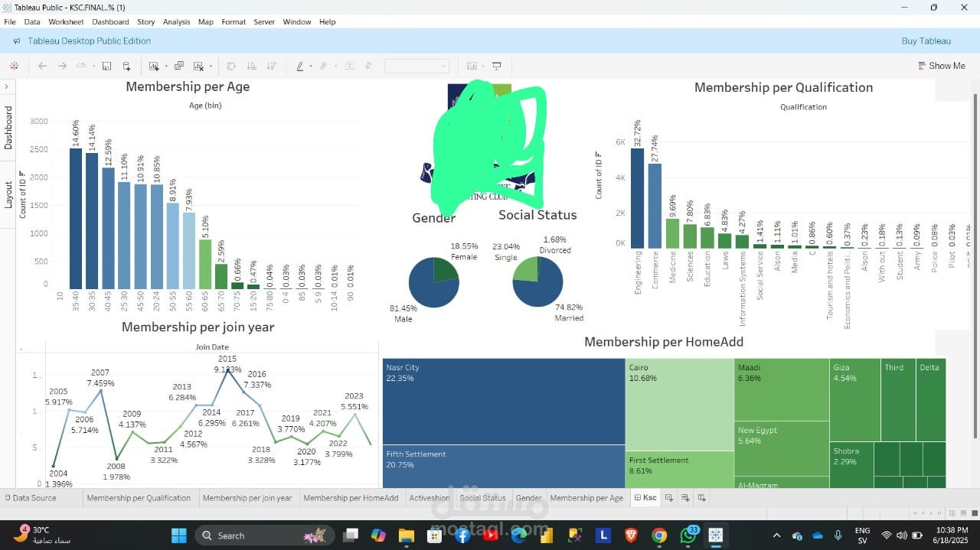Click the Presentation mode icon
The height and width of the screenshot is (550, 980).
coord(497,66)
